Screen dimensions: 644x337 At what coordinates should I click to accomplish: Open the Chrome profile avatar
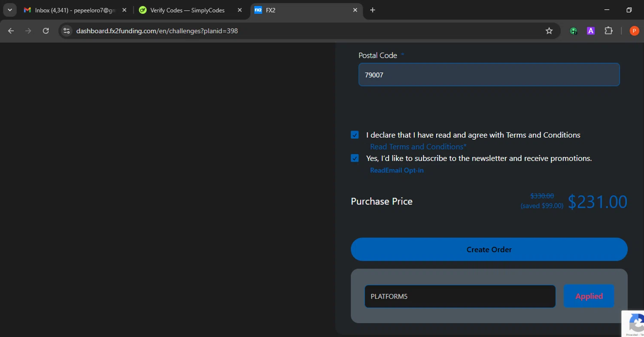pos(634,31)
